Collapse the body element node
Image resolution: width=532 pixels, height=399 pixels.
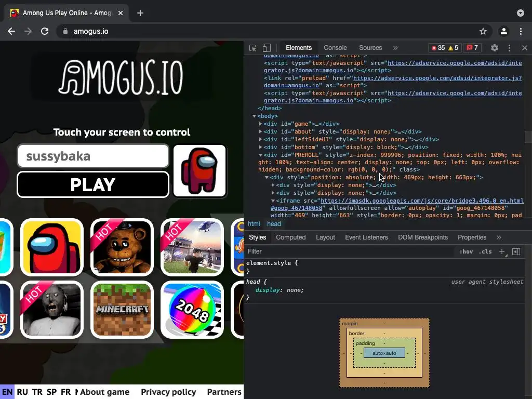tap(254, 116)
